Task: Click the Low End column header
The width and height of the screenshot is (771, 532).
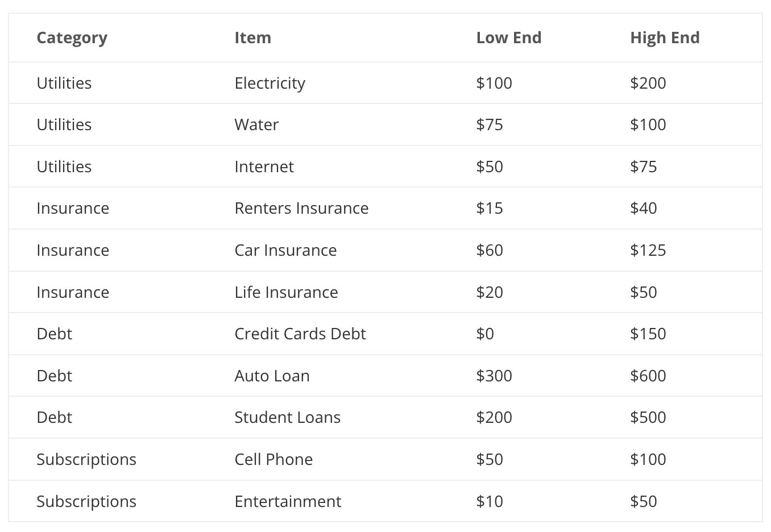Action: [x=508, y=38]
